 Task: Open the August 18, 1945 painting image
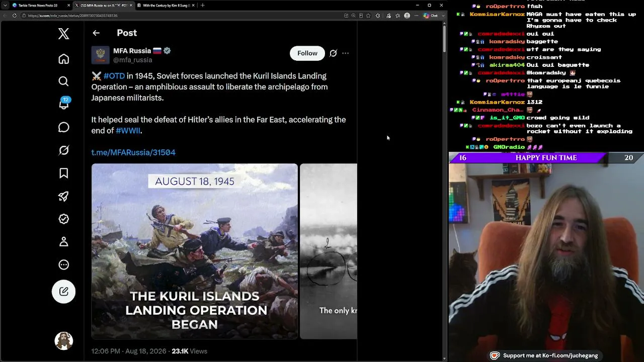click(194, 251)
